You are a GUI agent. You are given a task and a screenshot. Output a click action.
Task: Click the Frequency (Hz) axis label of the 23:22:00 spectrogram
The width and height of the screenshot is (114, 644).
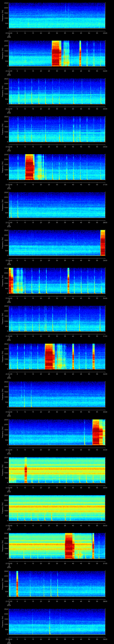pyautogui.click(x=3, y=16)
